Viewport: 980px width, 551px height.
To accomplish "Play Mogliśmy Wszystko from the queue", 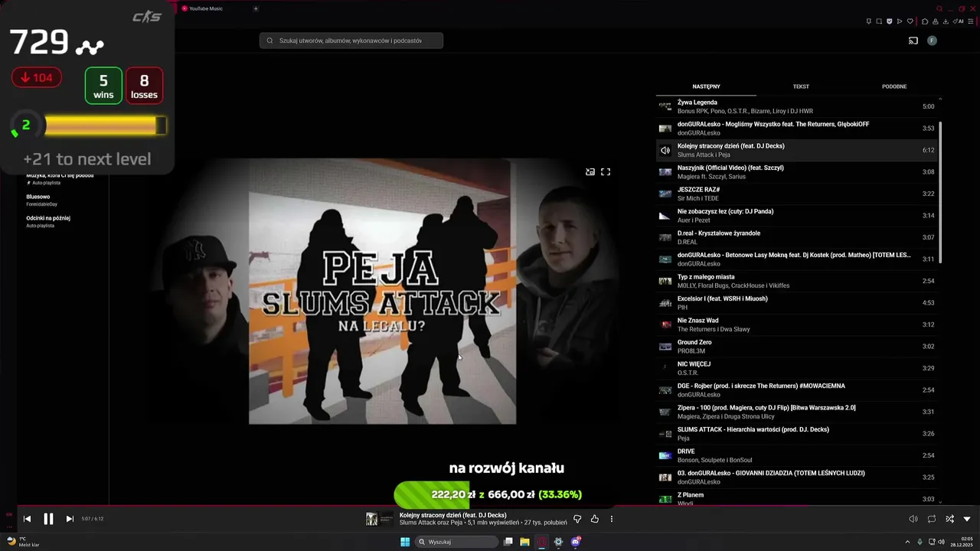I will click(796, 129).
